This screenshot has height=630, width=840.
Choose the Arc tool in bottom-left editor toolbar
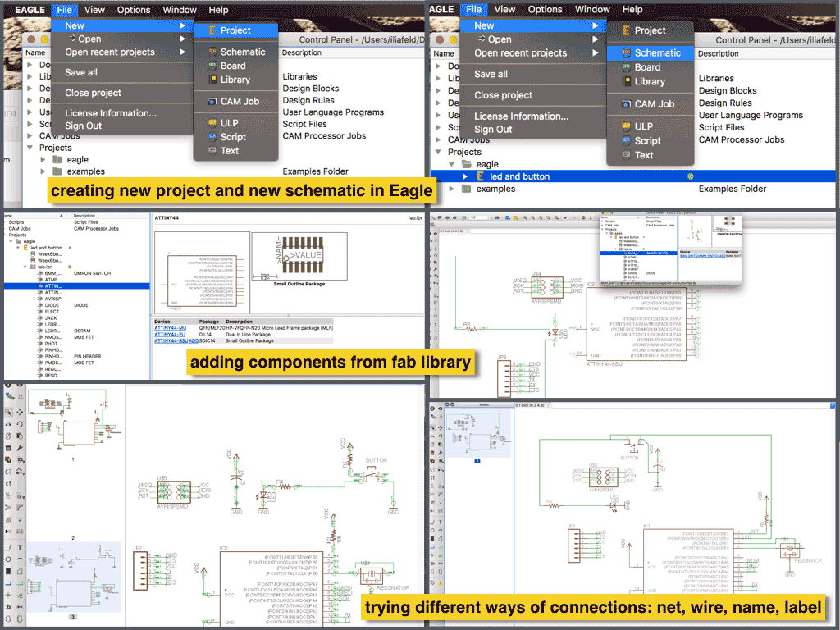point(20,559)
